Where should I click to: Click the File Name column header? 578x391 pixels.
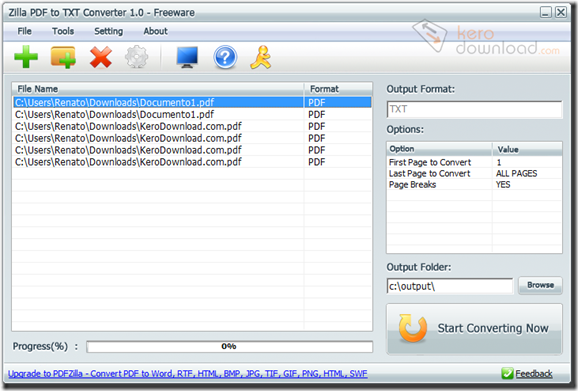pyautogui.click(x=158, y=89)
